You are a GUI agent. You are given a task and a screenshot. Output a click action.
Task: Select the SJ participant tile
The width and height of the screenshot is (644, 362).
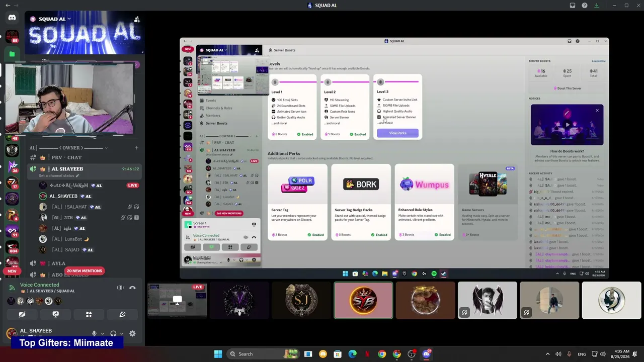pos(301,301)
